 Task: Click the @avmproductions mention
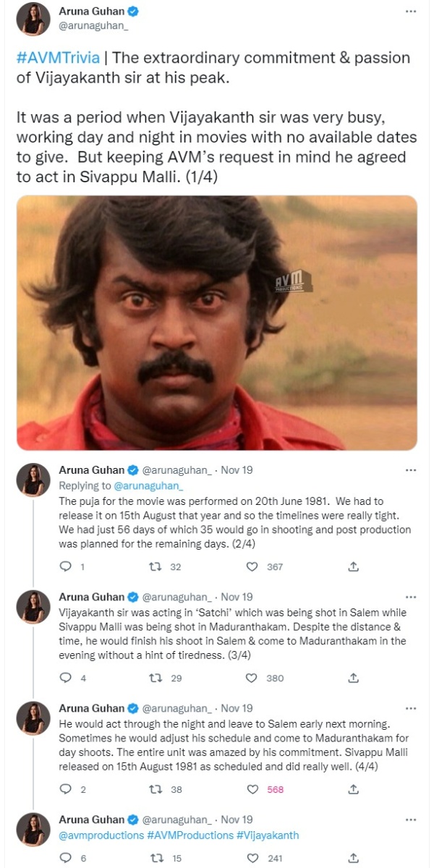[86, 835]
